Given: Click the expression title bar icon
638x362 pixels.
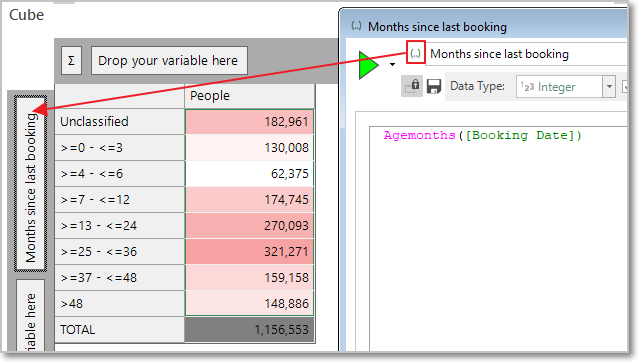Looking at the screenshot, I should coord(356,26).
